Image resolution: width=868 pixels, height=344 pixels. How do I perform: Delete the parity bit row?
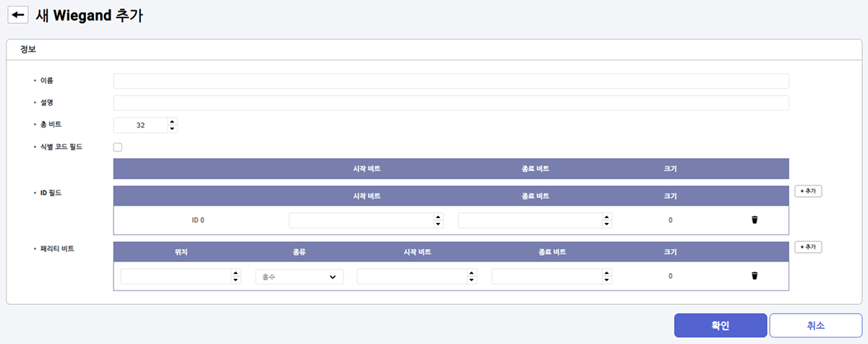point(754,276)
